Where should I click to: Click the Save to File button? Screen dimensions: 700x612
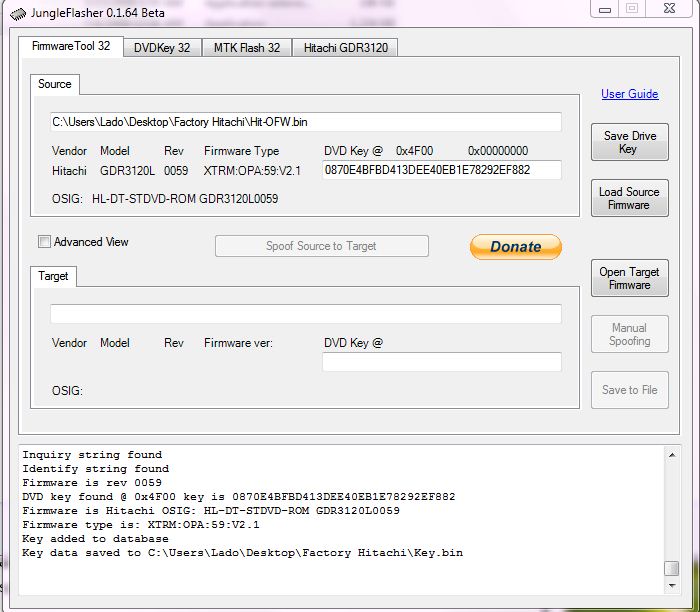pyautogui.click(x=629, y=390)
